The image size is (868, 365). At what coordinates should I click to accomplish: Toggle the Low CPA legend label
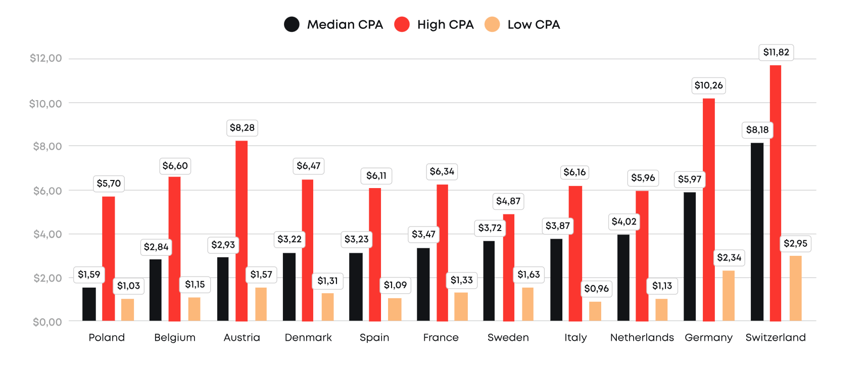534,24
